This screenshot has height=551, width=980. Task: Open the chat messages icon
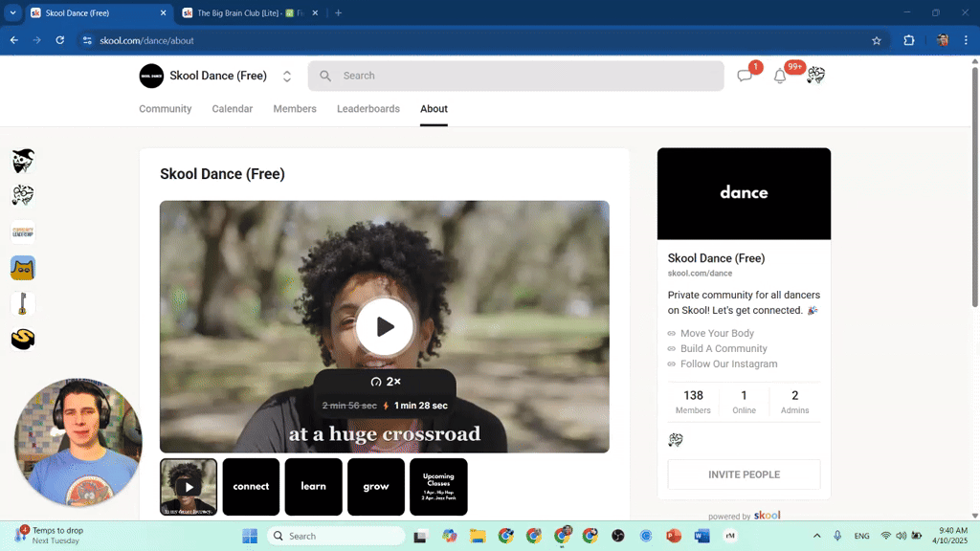[744, 77]
